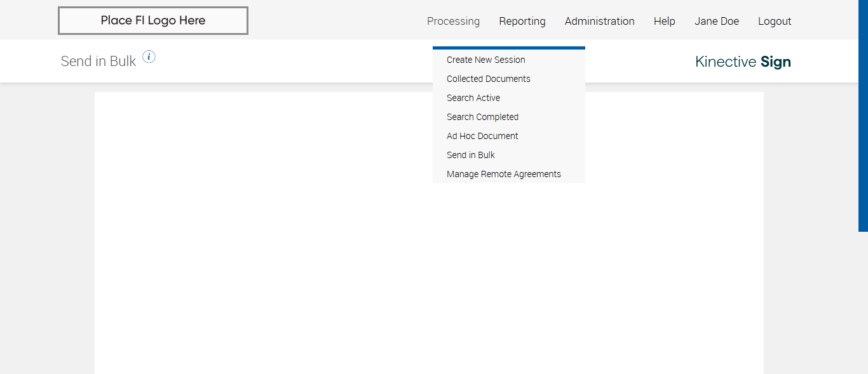Click the blue vertical scrollbar thumb
868x374 pixels.
[x=863, y=114]
